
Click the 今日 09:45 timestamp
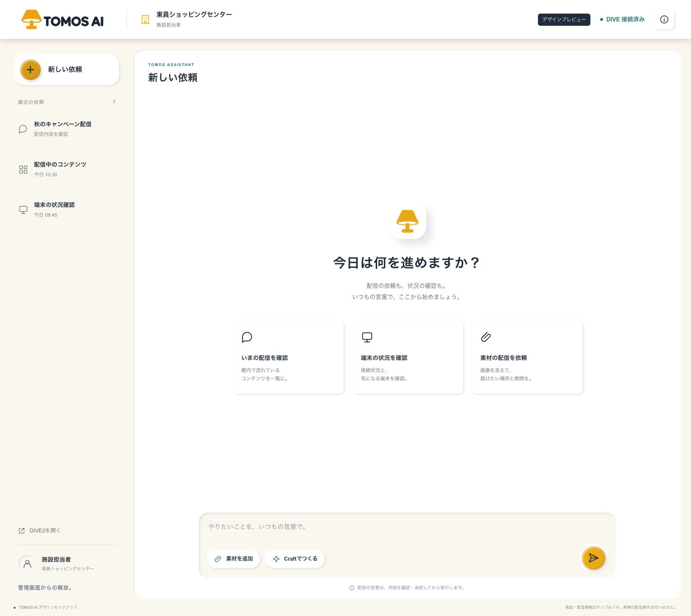coord(46,215)
